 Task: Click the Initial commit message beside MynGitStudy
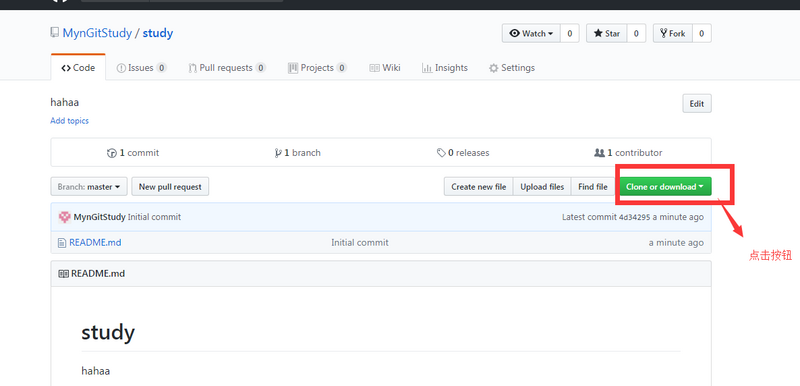[x=154, y=217]
